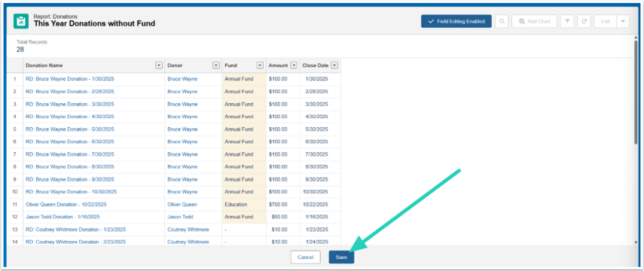644x271 pixels.
Task: Open Jason Todd donor link
Action: pos(180,217)
